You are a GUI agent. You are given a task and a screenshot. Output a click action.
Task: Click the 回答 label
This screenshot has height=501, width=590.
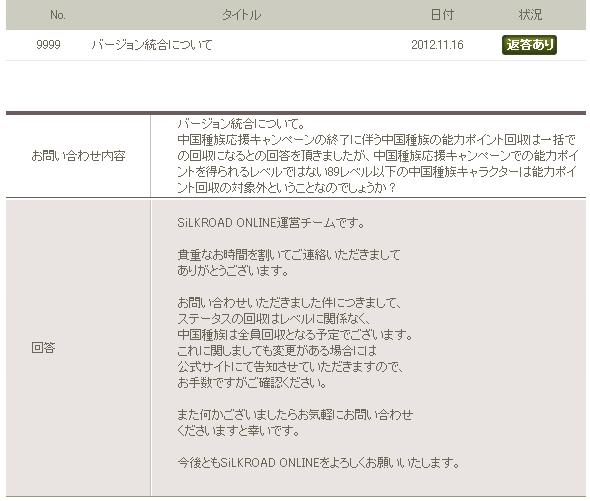click(43, 347)
